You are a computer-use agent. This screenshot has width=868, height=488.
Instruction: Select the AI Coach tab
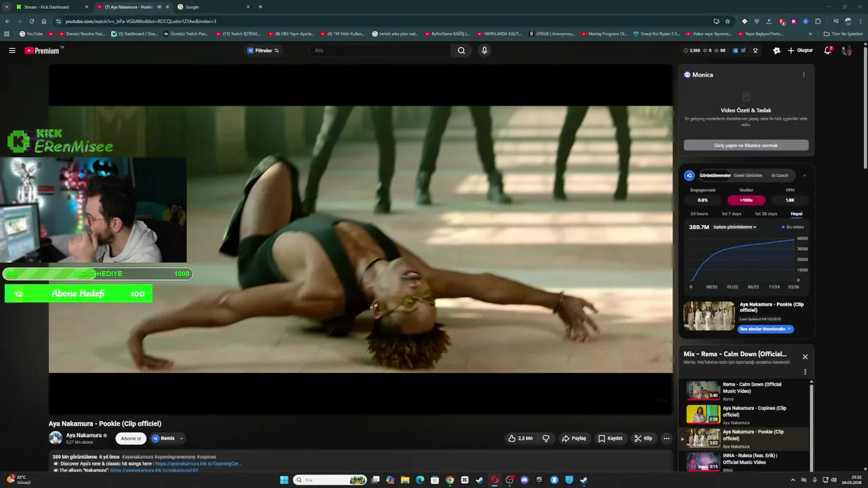pyautogui.click(x=780, y=176)
